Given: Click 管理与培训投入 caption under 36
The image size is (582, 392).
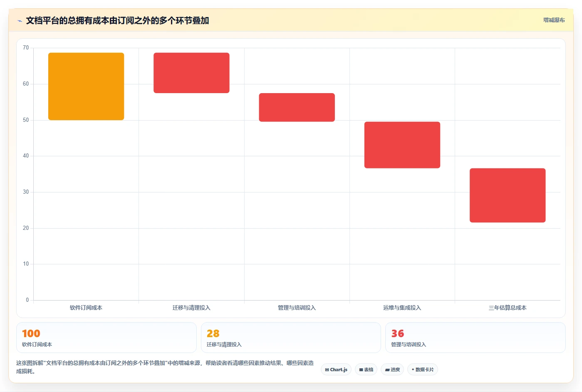Looking at the screenshot, I should click(409, 345).
